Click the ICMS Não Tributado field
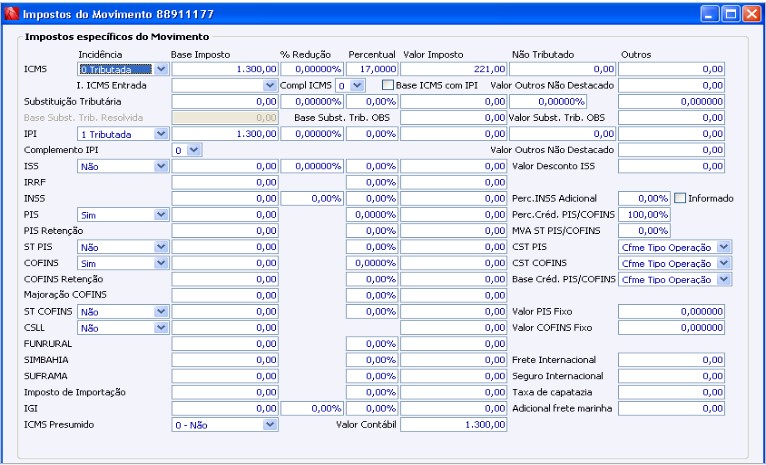Screen dimensions: 766x465 pyautogui.click(x=562, y=69)
